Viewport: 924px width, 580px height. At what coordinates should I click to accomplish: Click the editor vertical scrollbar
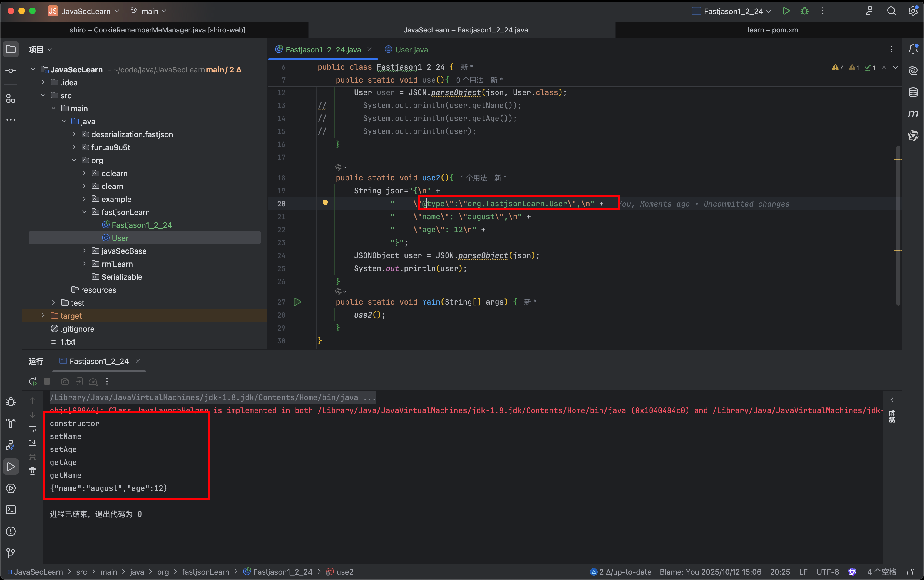(x=898, y=226)
